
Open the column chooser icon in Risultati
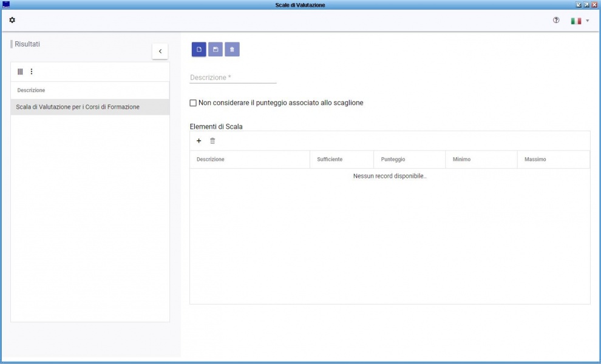[x=20, y=72]
